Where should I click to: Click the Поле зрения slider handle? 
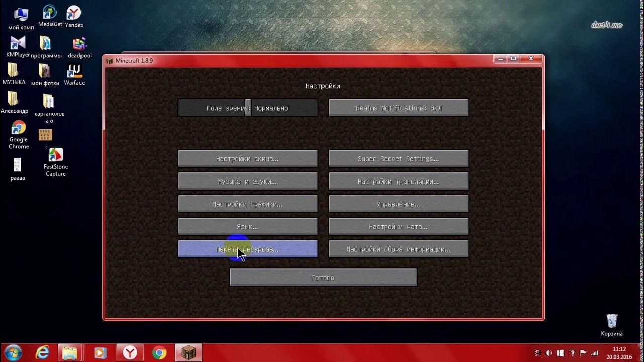click(x=248, y=108)
